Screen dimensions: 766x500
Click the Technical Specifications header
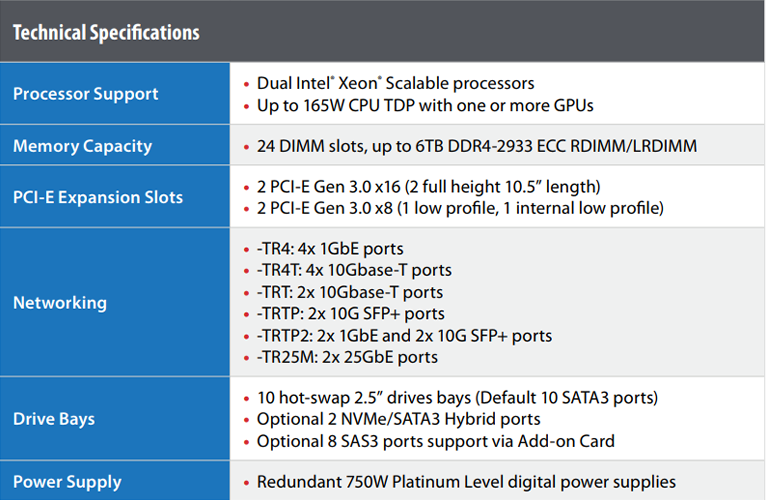[106, 33]
